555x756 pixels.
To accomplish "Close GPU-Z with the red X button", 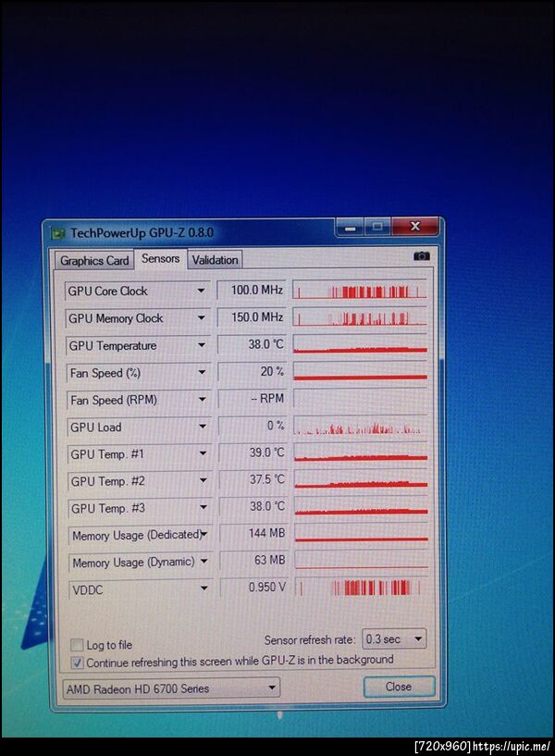I will pos(414,226).
